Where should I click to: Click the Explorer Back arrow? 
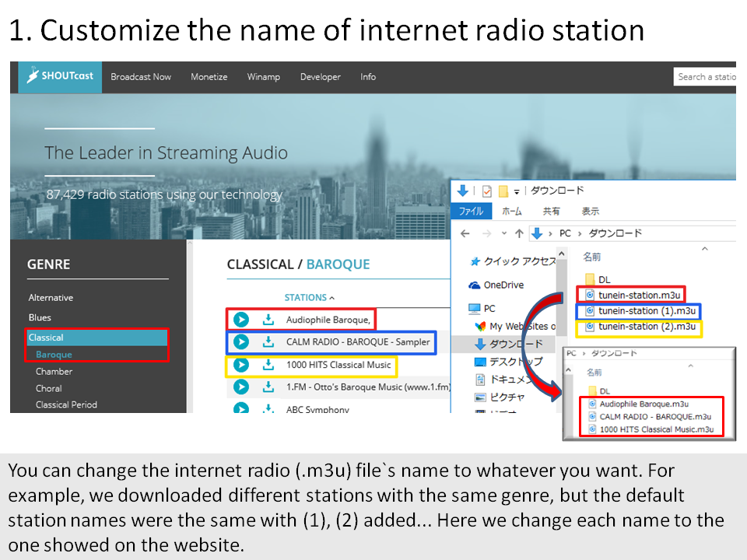coord(465,233)
